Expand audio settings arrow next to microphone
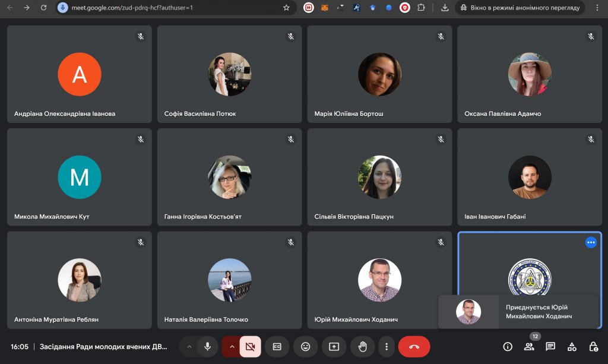608x364 pixels. (189, 346)
